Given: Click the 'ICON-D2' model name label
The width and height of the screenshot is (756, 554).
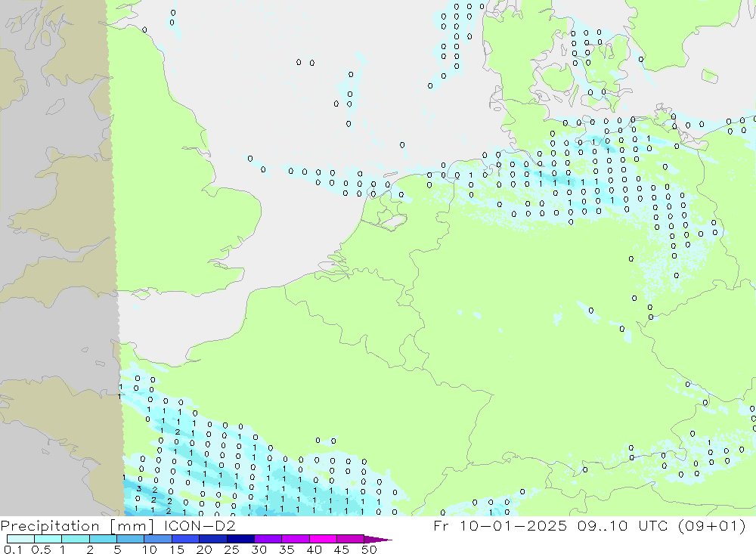Looking at the screenshot, I should (x=200, y=525).
